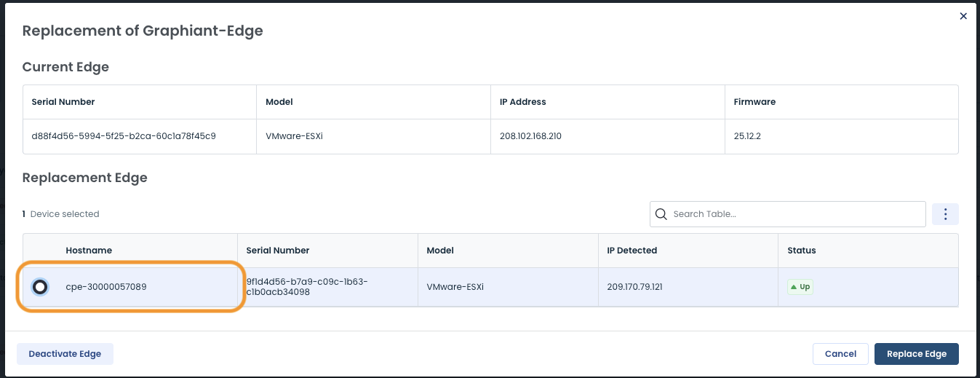Click the Firmware column header

point(754,102)
